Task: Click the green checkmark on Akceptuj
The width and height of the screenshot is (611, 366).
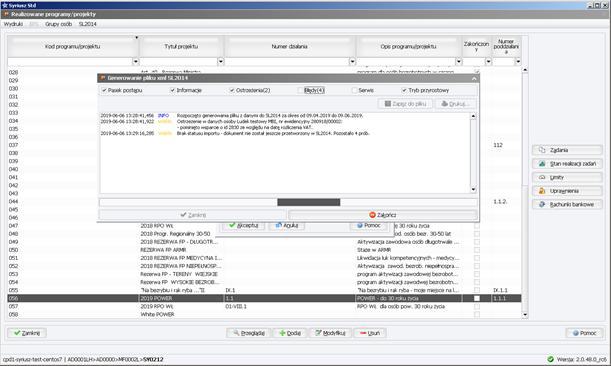Action: click(x=232, y=225)
